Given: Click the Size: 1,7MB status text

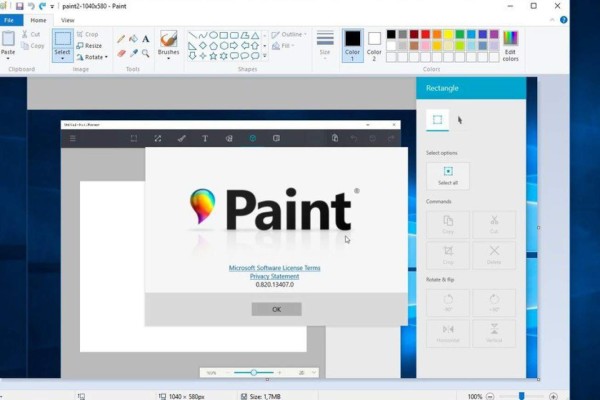Looking at the screenshot, I should pyautogui.click(x=265, y=397).
